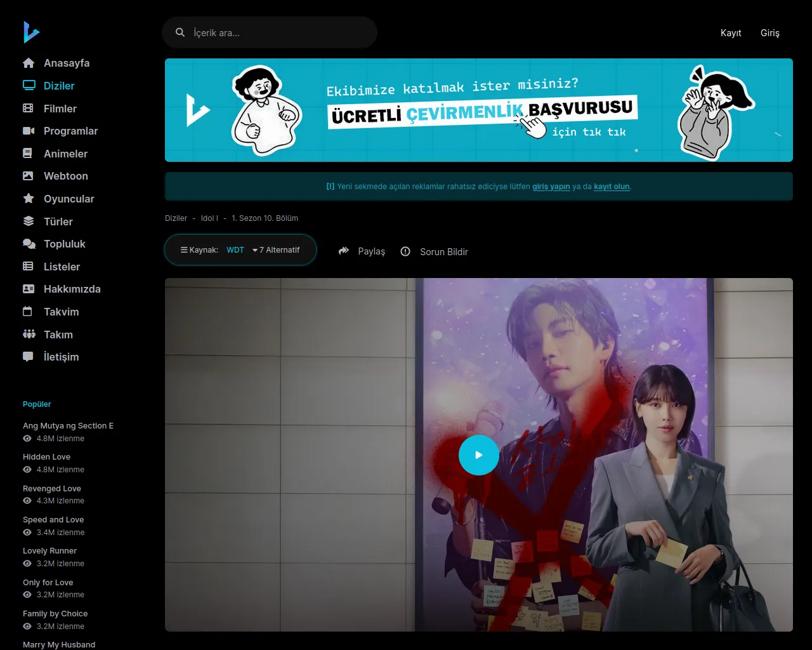Open the Kaynak source menu
812x650 pixels.
point(200,250)
